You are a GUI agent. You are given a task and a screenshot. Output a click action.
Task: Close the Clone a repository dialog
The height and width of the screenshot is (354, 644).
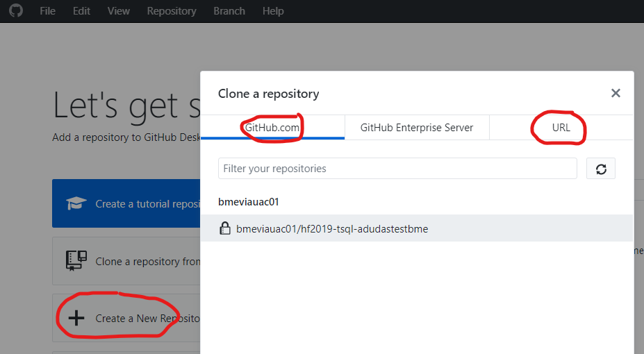(615, 93)
